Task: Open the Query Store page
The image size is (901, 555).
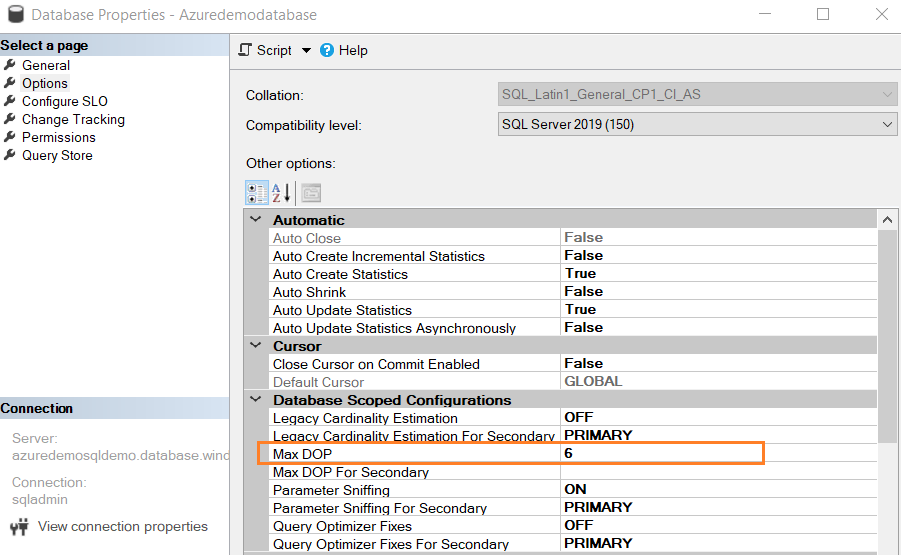Action: tap(56, 155)
